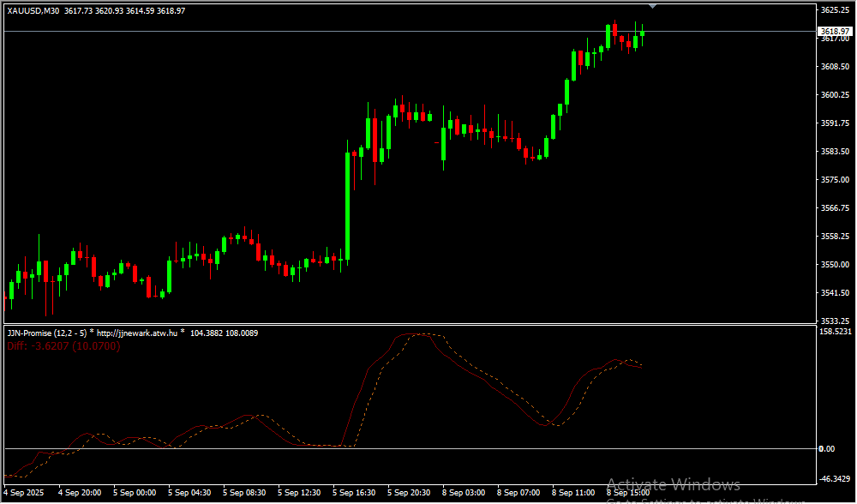The image size is (857, 504).
Task: Click the jjnewark.atw.hu URL text
Action: point(137,333)
